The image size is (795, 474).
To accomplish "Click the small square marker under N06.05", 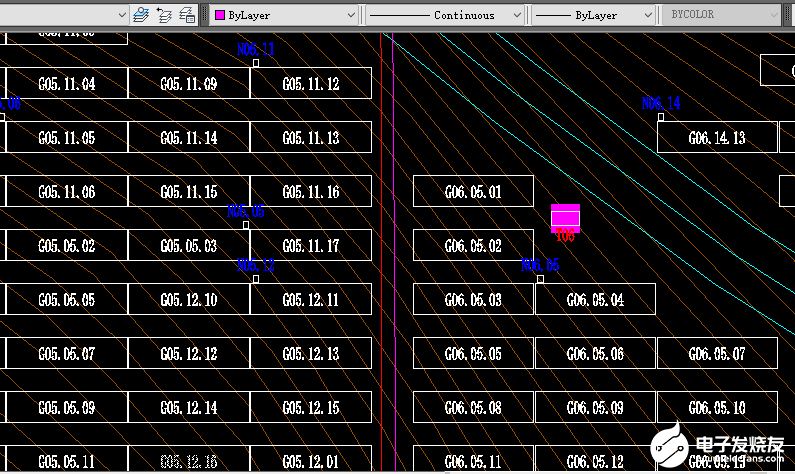I will 540,279.
